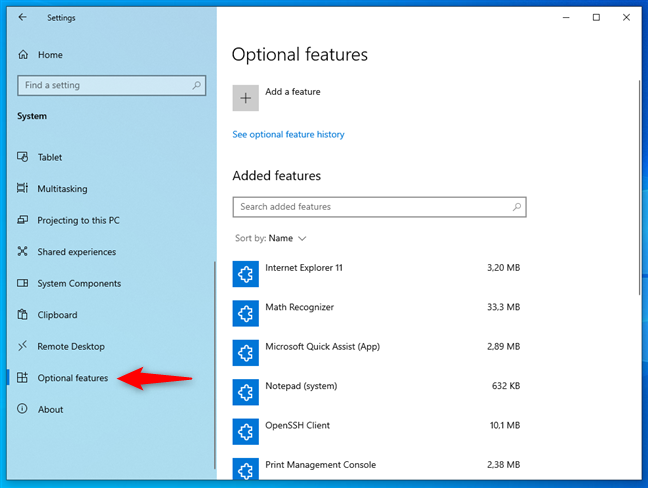Click the Add a feature label
Screen dimensions: 648x488
293,92
